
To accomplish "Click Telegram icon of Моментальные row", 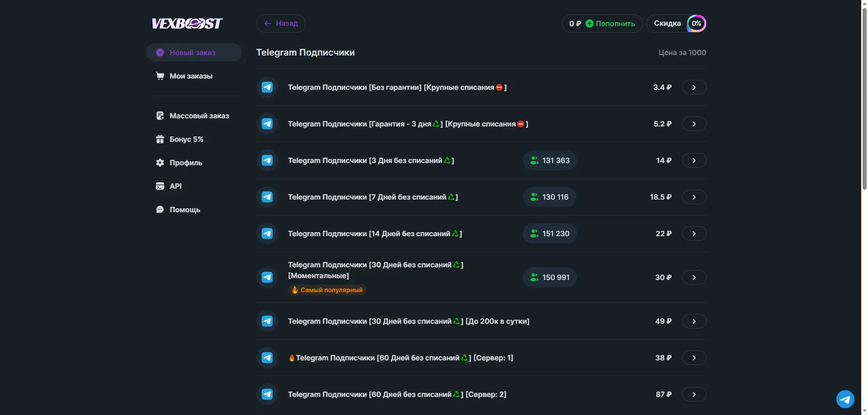I will pyautogui.click(x=267, y=277).
